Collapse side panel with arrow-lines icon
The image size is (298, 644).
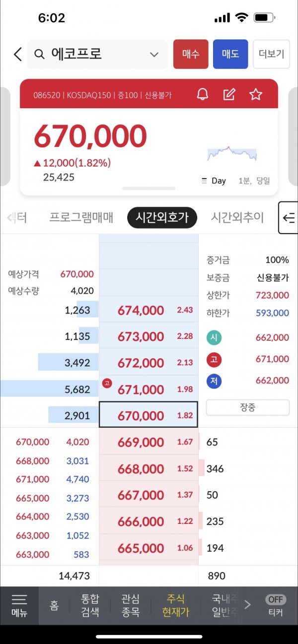pos(289,217)
